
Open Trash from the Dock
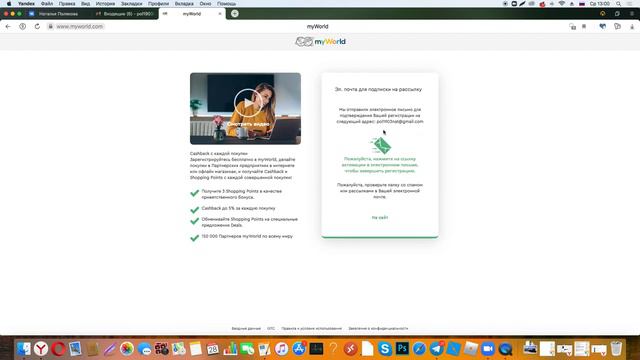click(616, 349)
